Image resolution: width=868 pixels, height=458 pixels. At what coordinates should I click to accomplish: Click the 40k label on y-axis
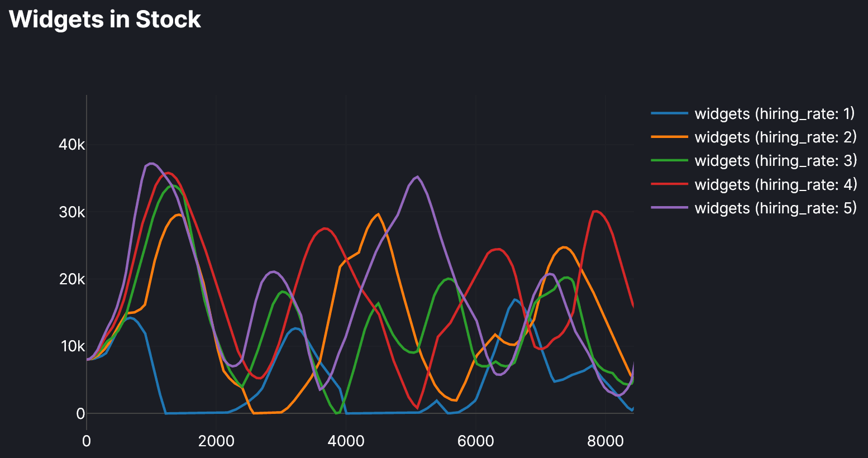71,145
